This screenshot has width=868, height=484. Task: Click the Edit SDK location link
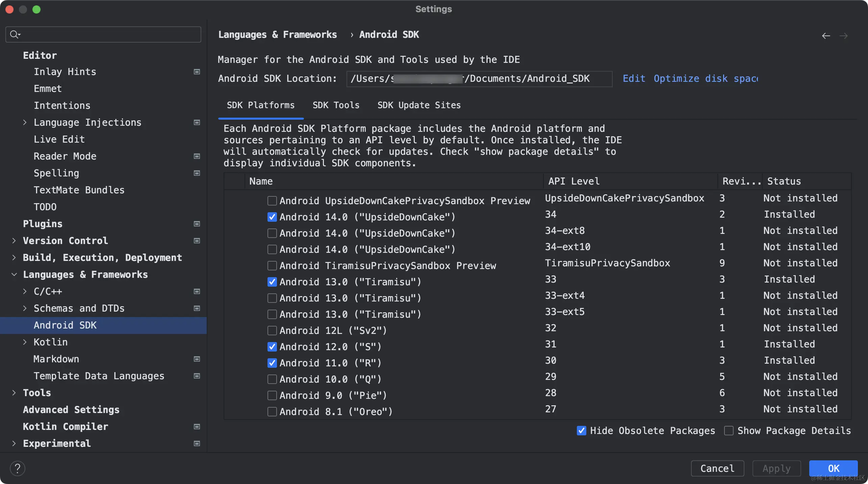634,78
